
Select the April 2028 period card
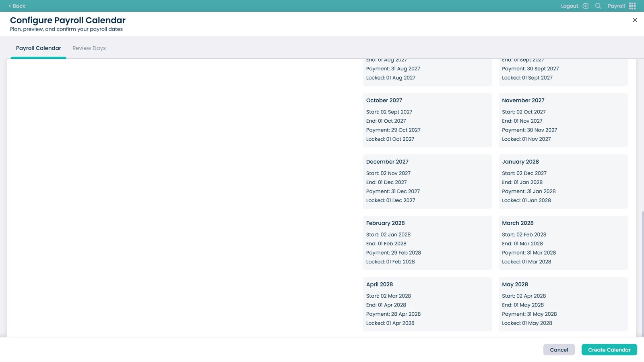point(427,304)
